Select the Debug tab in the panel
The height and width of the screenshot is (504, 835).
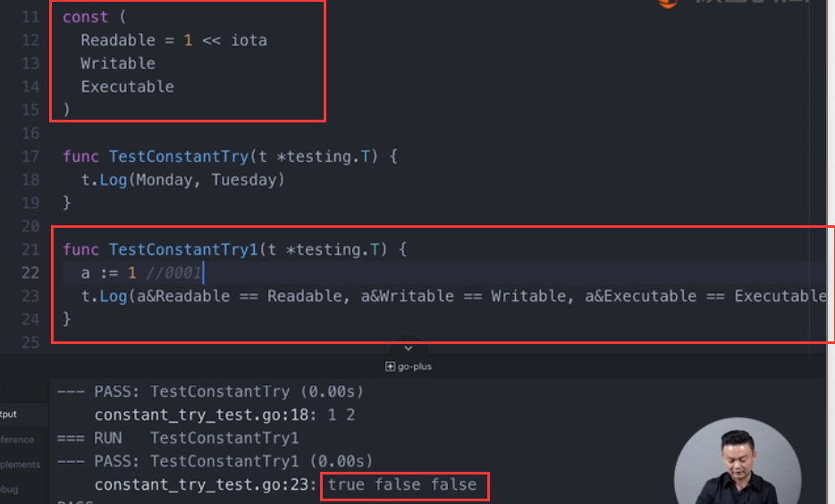point(9,489)
